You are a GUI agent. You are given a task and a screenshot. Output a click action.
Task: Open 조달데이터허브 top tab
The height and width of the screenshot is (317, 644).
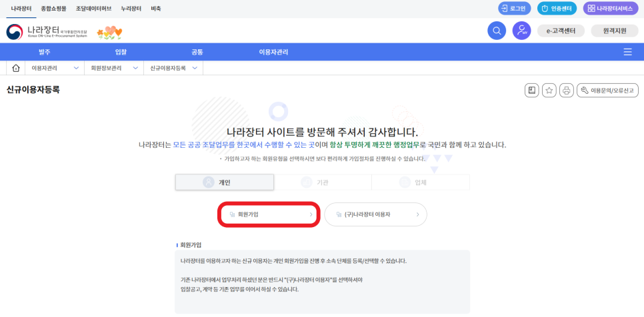coord(93,9)
